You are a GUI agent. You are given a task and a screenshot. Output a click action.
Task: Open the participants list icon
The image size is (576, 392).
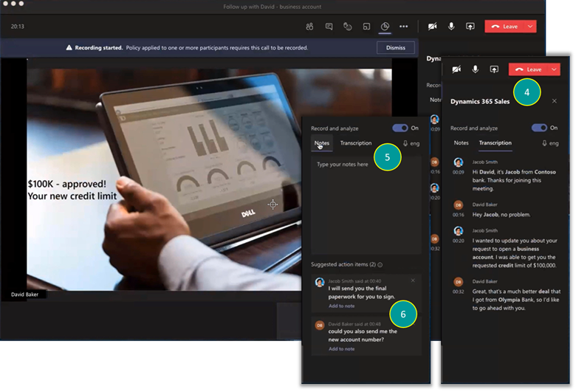point(309,27)
